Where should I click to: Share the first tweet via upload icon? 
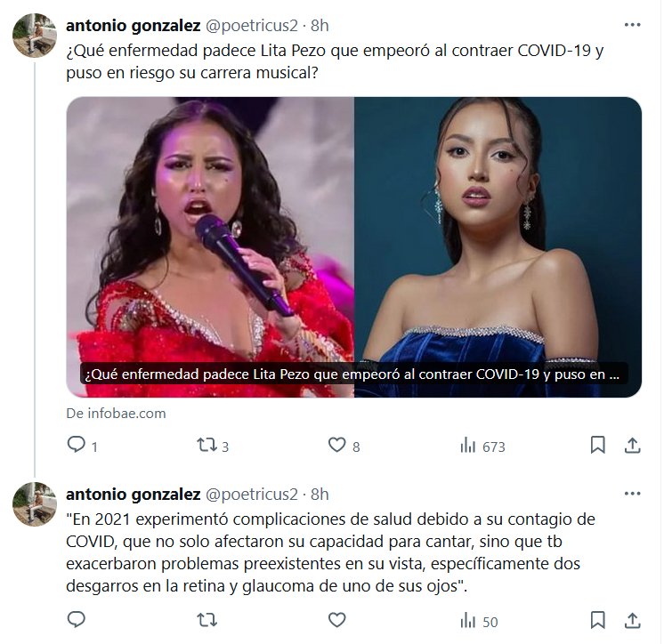pyautogui.click(x=633, y=445)
